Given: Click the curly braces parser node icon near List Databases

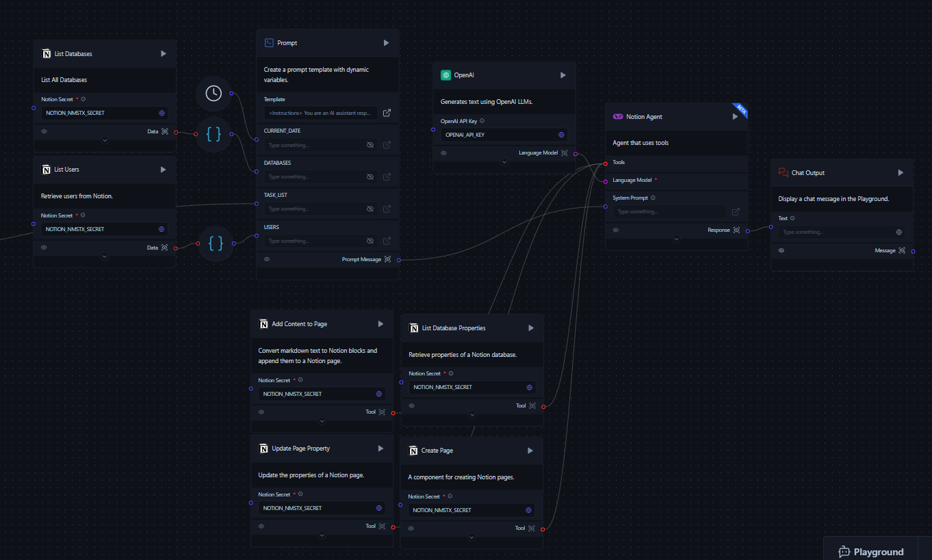Looking at the screenshot, I should coord(213,134).
